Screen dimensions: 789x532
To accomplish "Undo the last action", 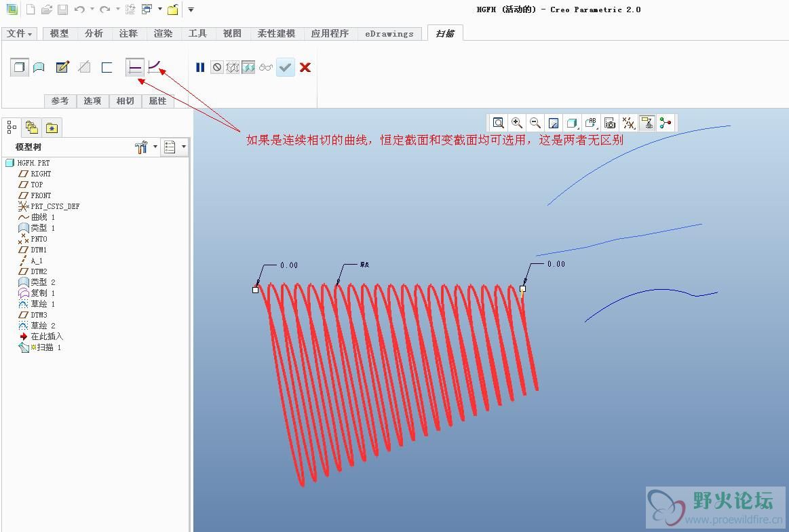I will [x=79, y=9].
